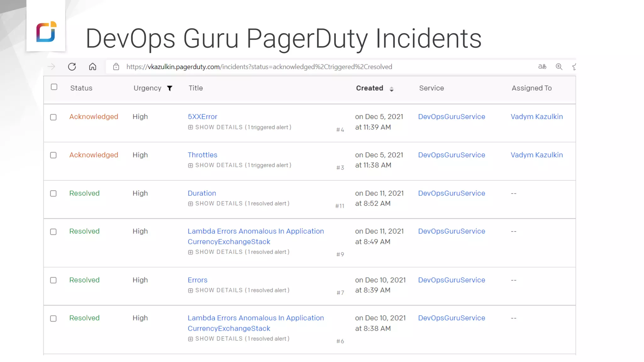Click High urgency on the Errors row
Screen dimensions: 644x362
pyautogui.click(x=140, y=280)
